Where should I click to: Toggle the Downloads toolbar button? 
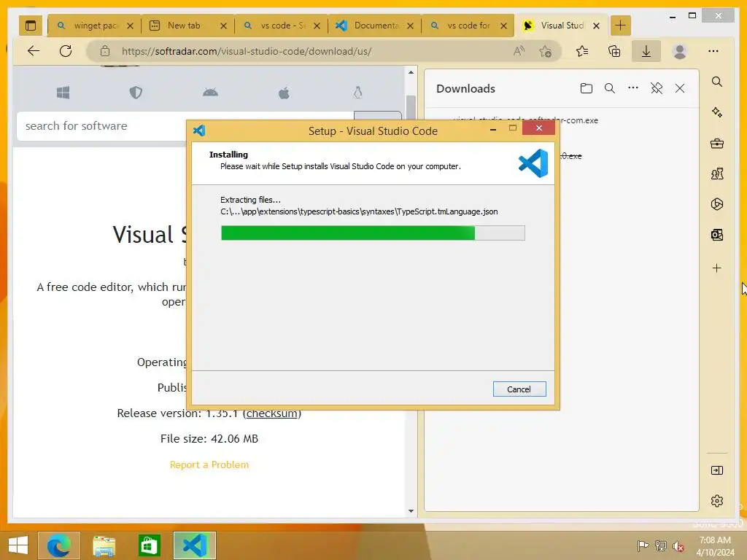[646, 51]
